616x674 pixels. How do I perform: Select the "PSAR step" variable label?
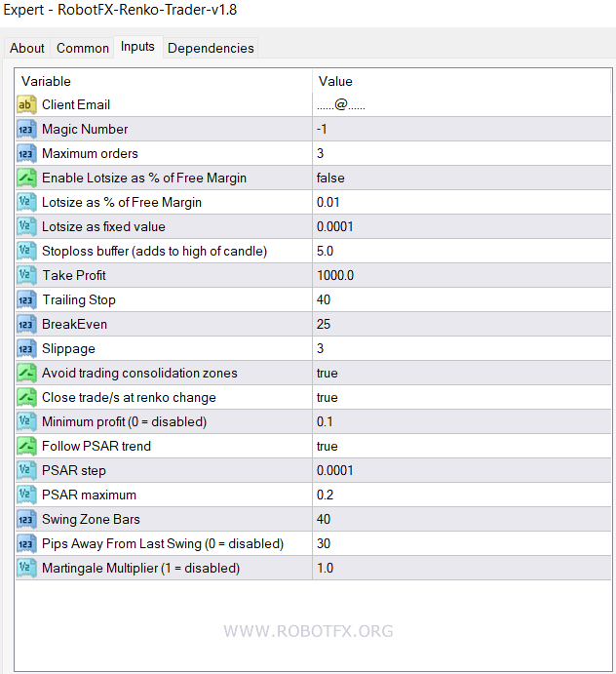click(x=73, y=470)
